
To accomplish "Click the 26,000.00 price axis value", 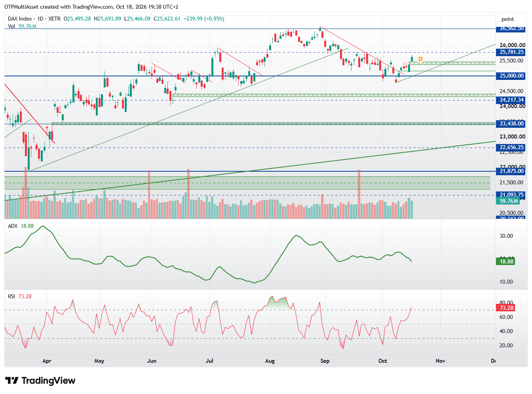I will (512, 45).
